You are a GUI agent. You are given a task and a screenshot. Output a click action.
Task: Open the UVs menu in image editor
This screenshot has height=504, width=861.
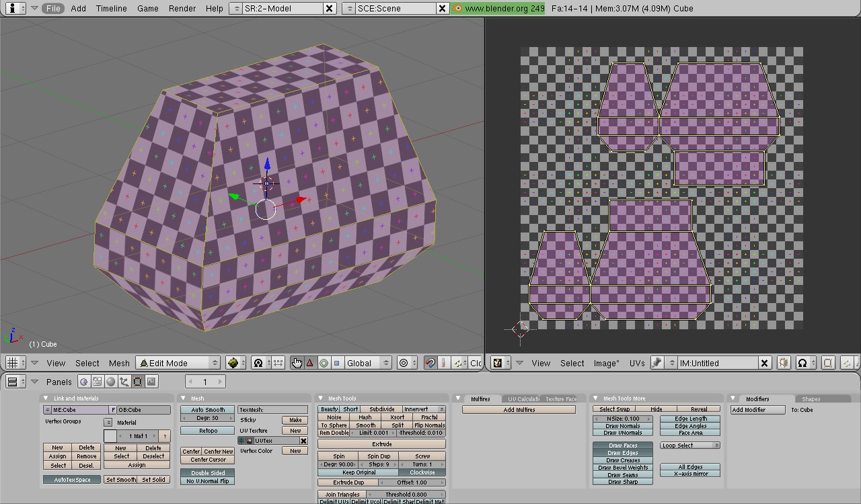[637, 363]
